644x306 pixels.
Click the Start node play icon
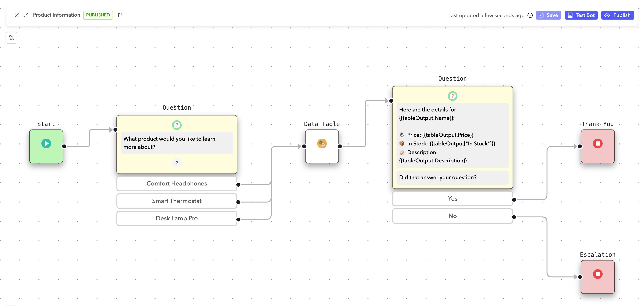[46, 144]
